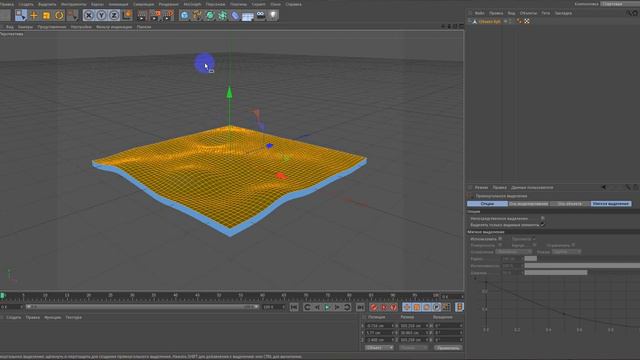The width and height of the screenshot is (640, 360).
Task: Open the Material Manager Создать menu
Action: (x=13, y=317)
